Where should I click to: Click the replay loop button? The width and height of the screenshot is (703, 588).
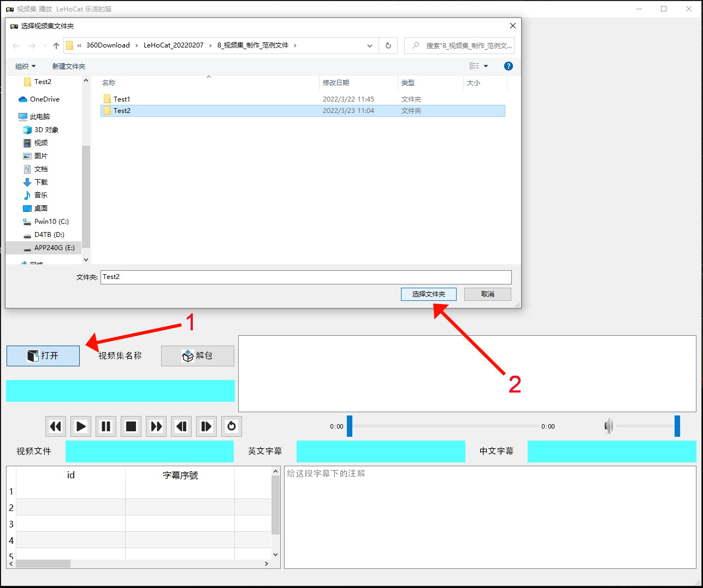coord(232,426)
